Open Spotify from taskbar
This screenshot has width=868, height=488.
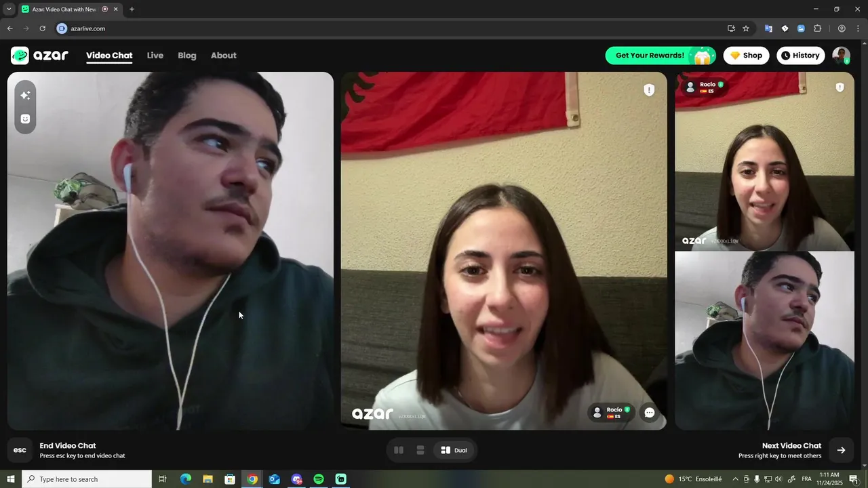[319, 479]
